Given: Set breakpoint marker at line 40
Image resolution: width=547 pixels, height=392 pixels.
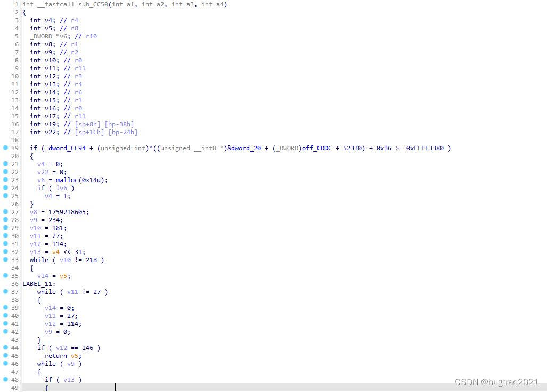Looking at the screenshot, I should point(5,316).
